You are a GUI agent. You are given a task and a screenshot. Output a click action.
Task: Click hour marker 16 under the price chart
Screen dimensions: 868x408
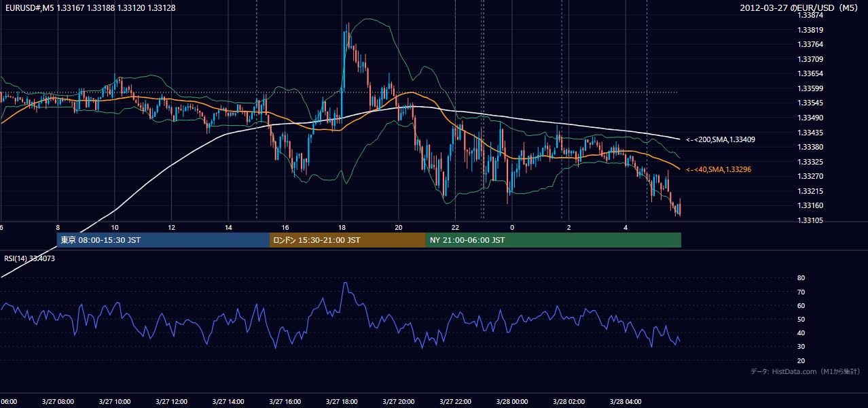(285, 227)
